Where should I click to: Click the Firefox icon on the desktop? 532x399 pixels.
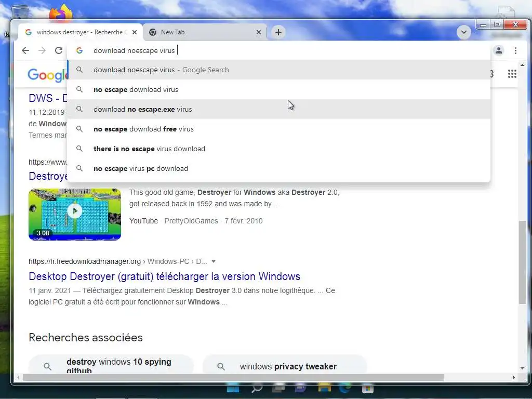(61, 12)
